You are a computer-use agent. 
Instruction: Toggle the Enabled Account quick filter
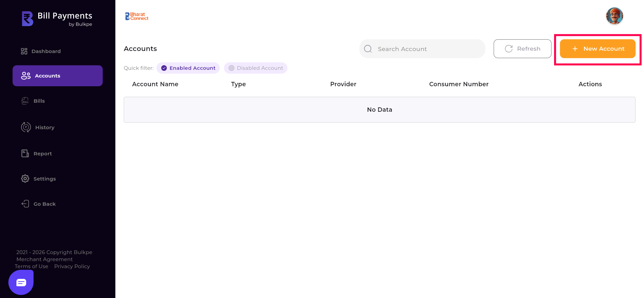pos(188,68)
